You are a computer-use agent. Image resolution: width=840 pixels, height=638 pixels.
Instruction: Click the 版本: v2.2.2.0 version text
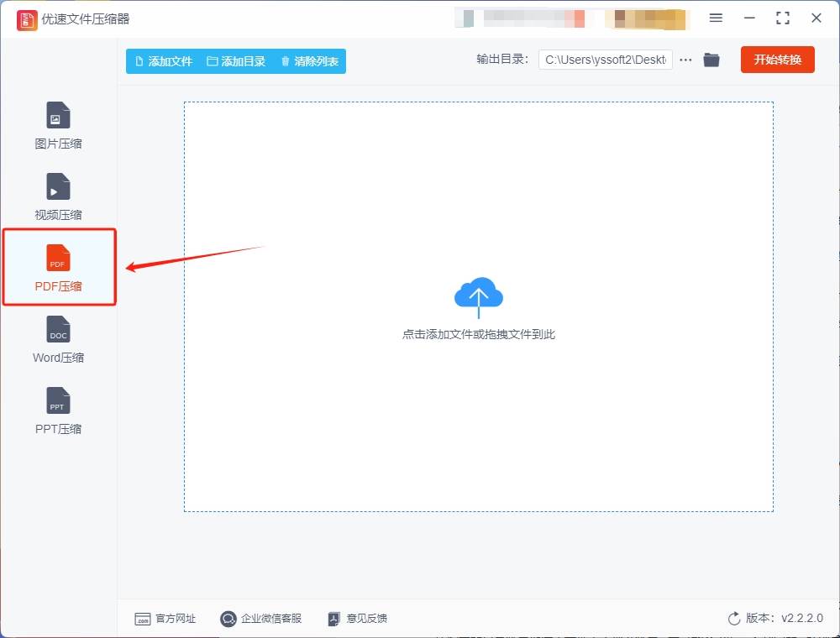coord(785,618)
